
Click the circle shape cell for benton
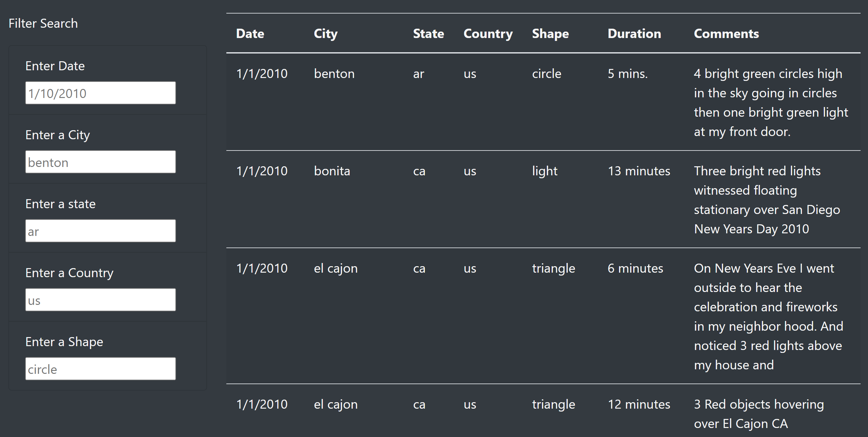point(547,73)
